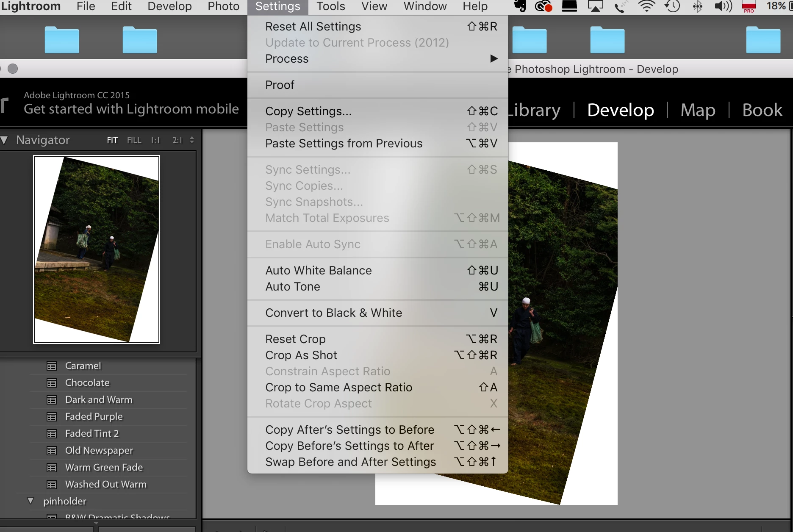Click the red PRO flag menu bar icon
This screenshot has height=532, width=793.
749,7
